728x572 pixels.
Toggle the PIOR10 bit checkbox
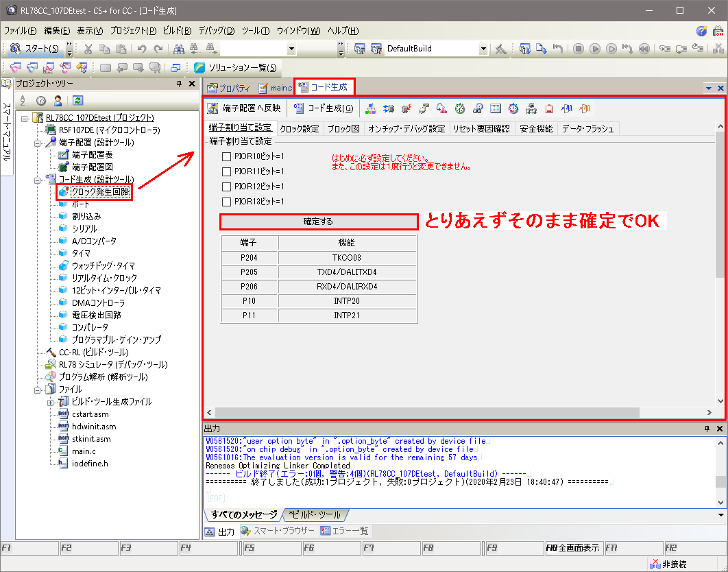(227, 156)
